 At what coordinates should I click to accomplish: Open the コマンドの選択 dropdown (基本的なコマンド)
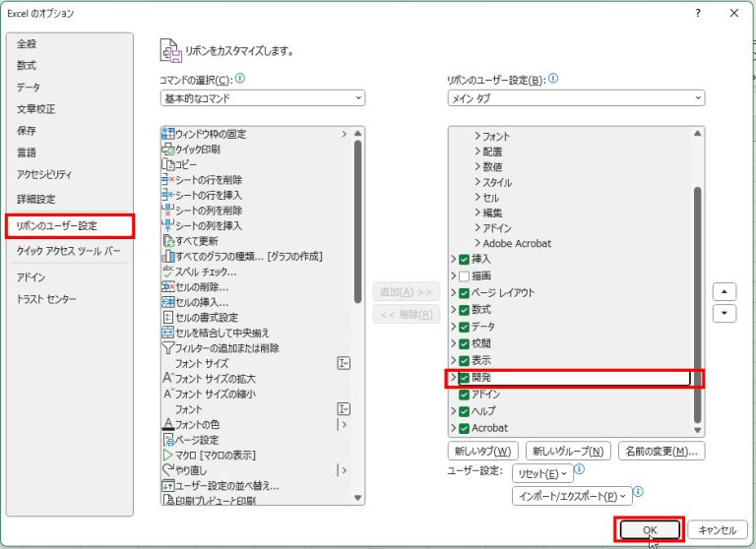pyautogui.click(x=262, y=98)
